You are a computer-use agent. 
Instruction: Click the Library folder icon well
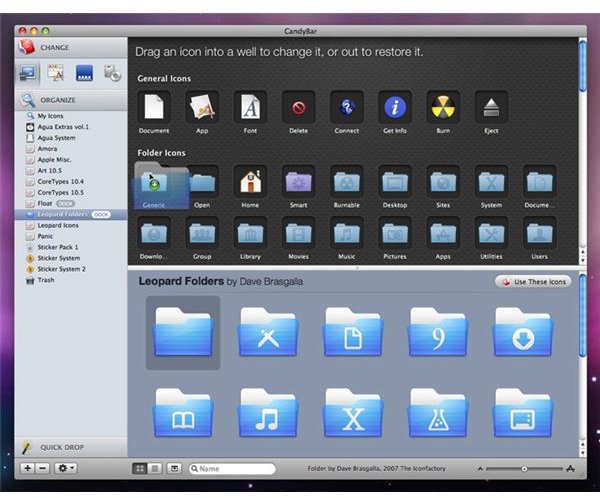[x=250, y=233]
